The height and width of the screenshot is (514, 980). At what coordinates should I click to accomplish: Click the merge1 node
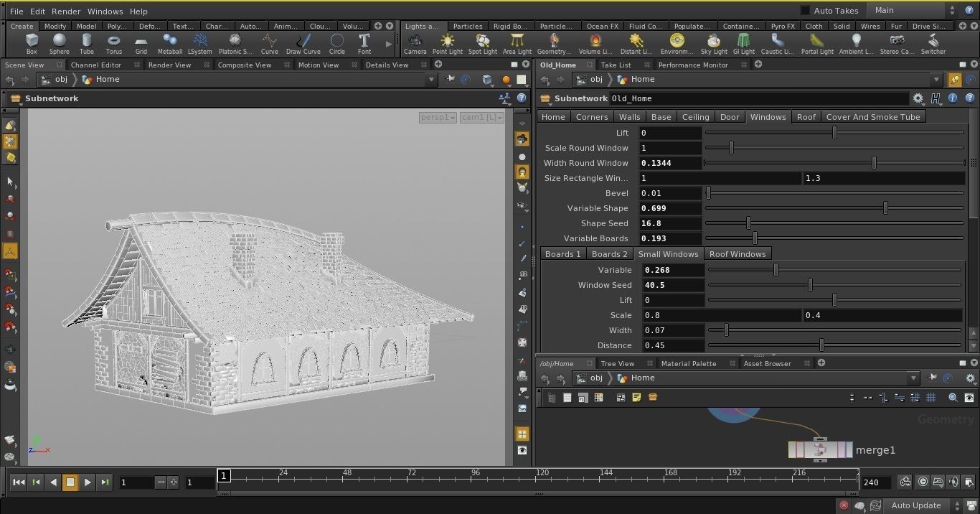pyautogui.click(x=821, y=450)
